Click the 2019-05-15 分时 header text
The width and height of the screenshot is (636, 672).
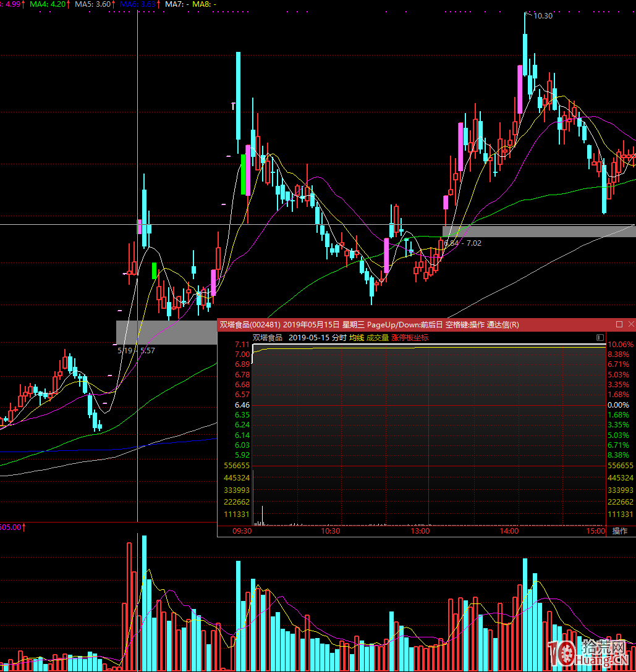tap(317, 338)
